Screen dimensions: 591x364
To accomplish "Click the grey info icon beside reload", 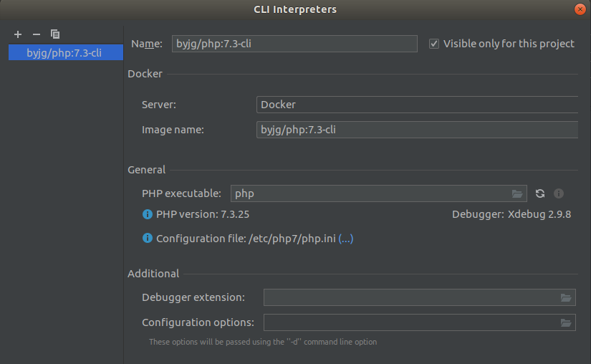I will [559, 193].
